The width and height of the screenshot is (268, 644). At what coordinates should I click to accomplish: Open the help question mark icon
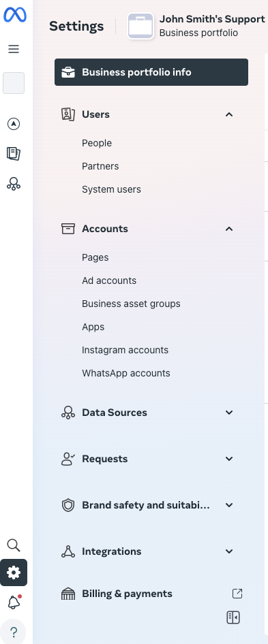13,632
